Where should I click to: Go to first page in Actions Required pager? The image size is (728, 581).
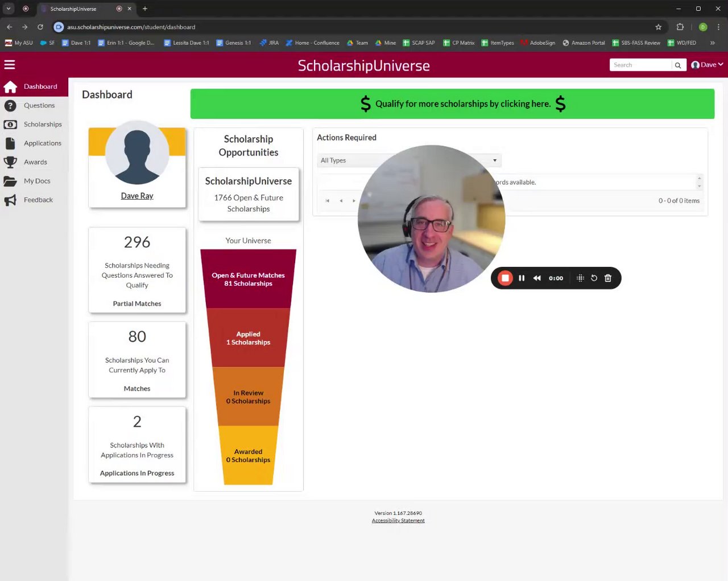point(327,200)
